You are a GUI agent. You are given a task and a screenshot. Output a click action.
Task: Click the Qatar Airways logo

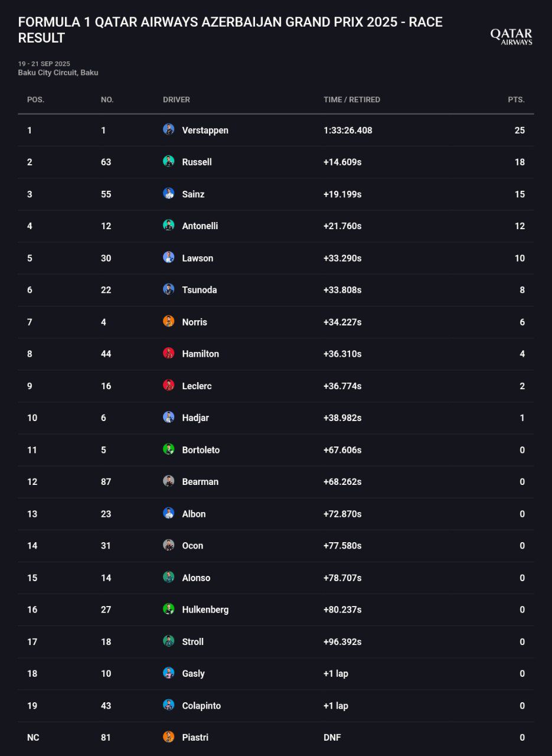(x=511, y=37)
